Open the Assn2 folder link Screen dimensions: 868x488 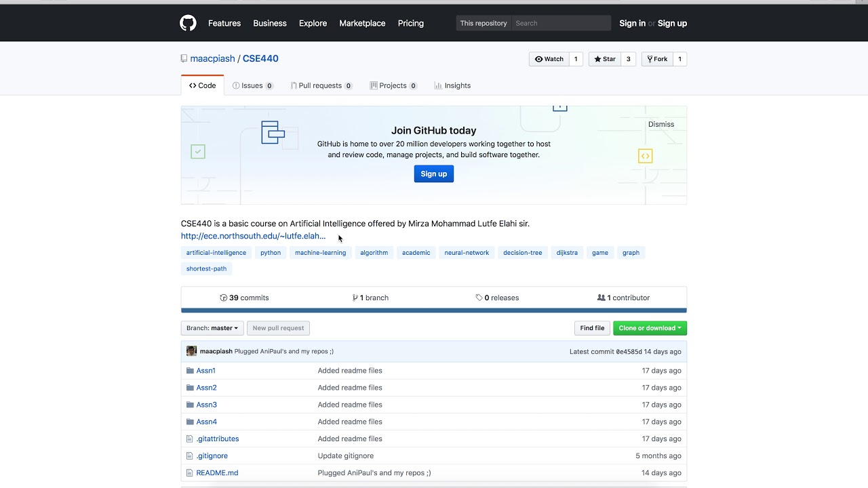tap(206, 388)
